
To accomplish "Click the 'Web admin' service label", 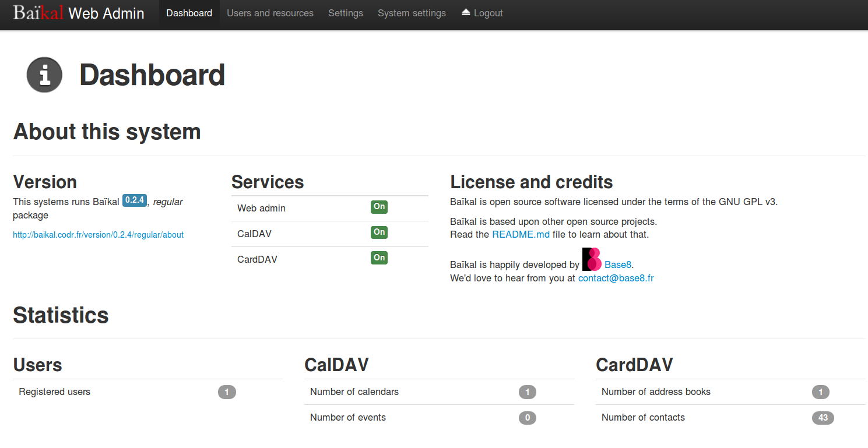I will (261, 208).
